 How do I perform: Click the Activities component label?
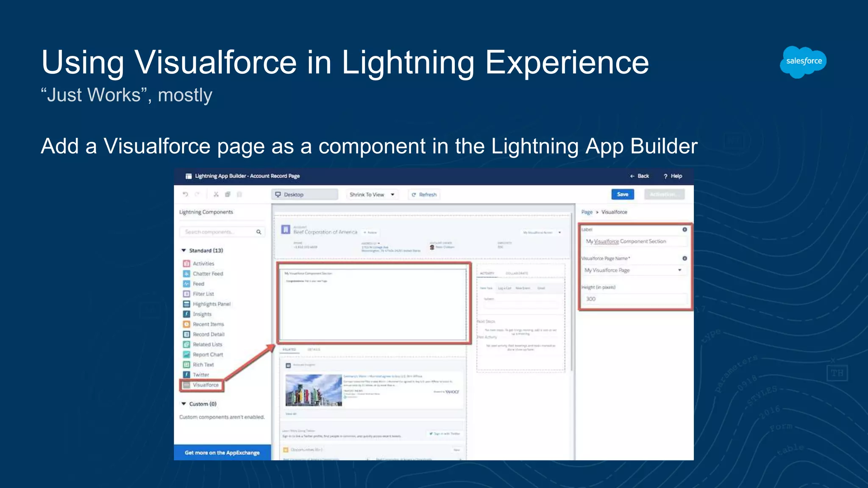tap(203, 263)
